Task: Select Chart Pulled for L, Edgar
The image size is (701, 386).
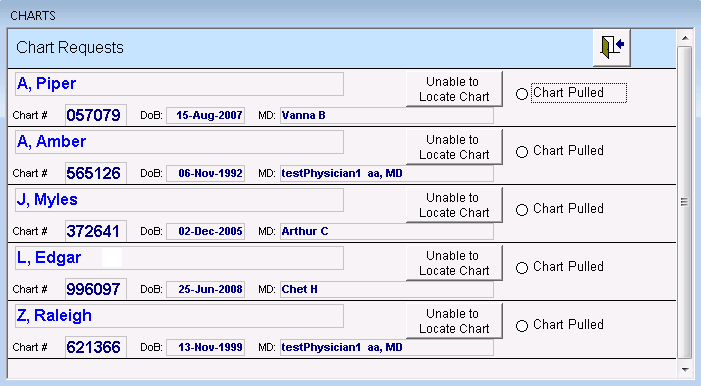Action: point(522,268)
